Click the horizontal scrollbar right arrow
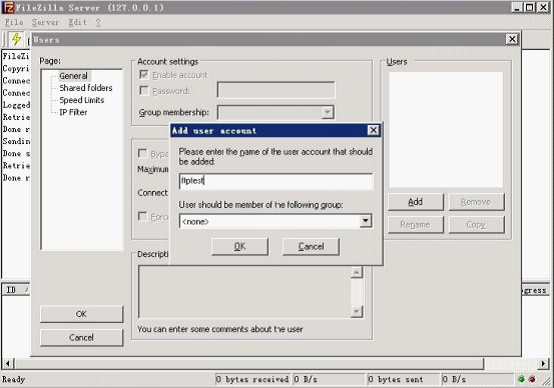The image size is (554, 388). (543, 363)
